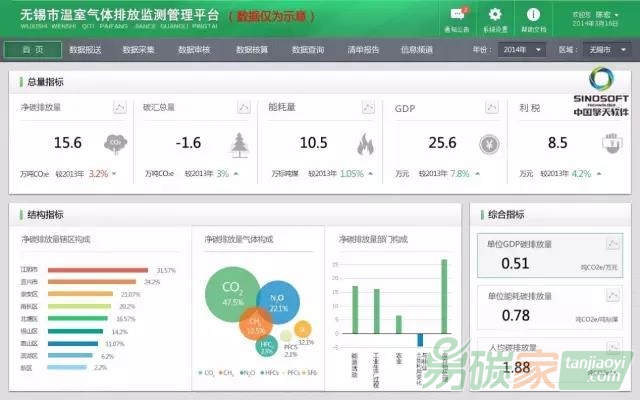Select the 首页 tab
This screenshot has height=400, width=640.
click(x=31, y=49)
